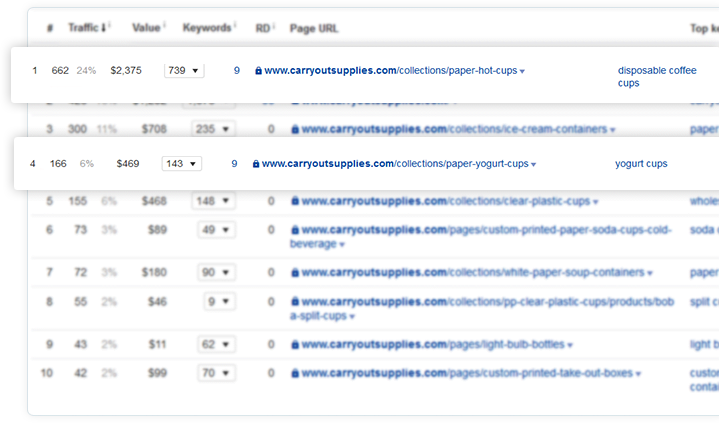Expand the caret after clear-plastic-cups URL

[595, 202]
